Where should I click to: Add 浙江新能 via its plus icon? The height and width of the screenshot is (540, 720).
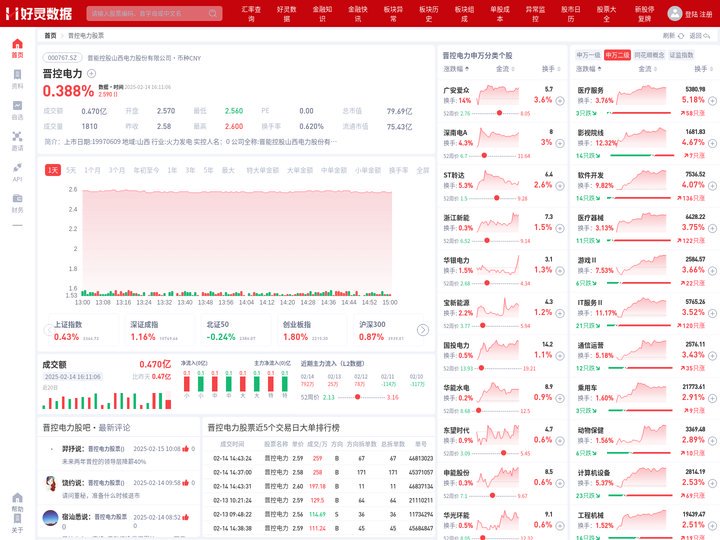[560, 228]
